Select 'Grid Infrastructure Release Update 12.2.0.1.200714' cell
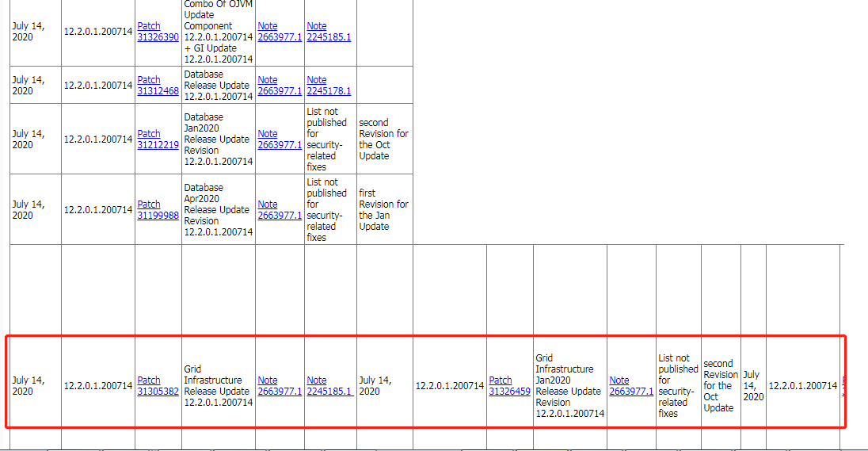The width and height of the screenshot is (868, 451). (218, 386)
